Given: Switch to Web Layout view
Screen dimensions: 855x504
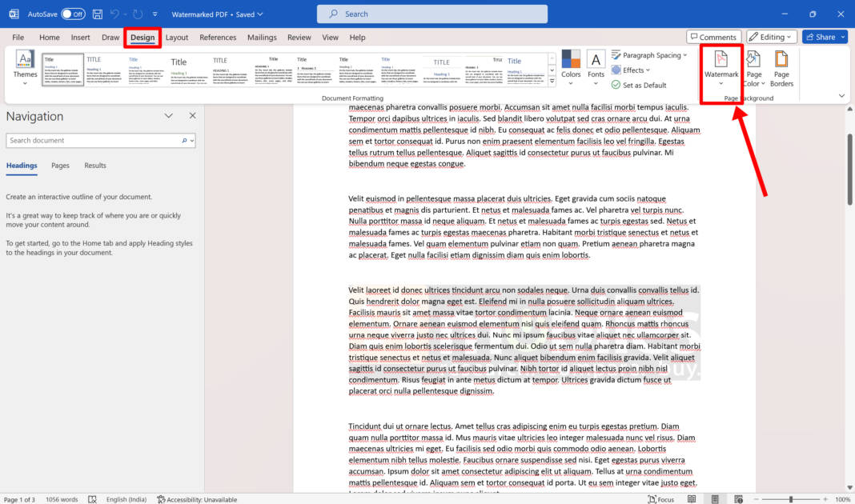Looking at the screenshot, I should pyautogui.click(x=737, y=498).
